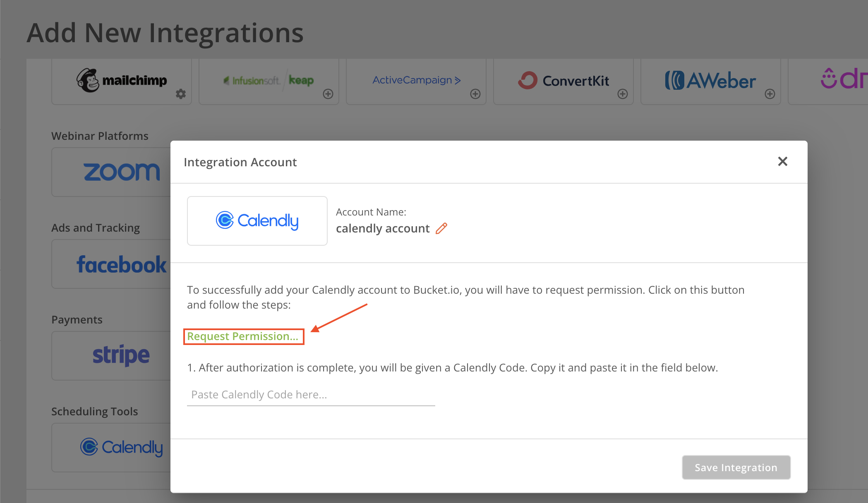Click the ActiveCampaign logo

(416, 80)
